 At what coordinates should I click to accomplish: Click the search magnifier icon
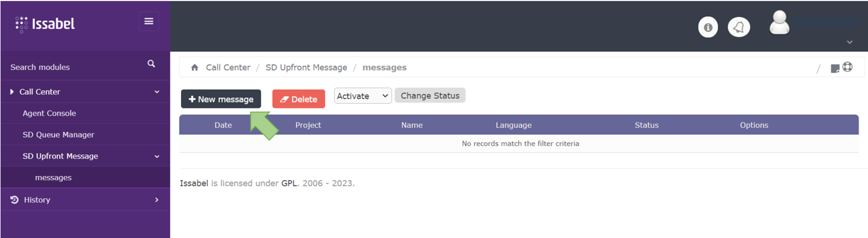(151, 64)
